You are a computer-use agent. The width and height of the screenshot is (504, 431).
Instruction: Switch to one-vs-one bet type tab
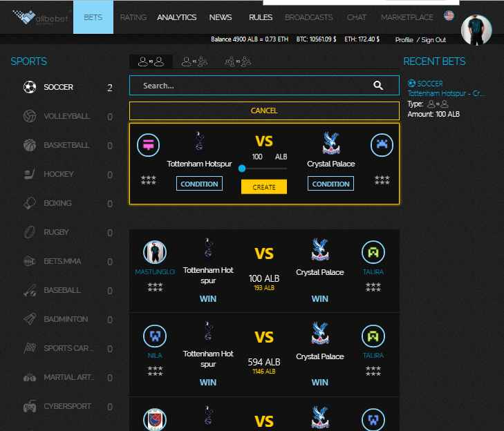pos(151,61)
